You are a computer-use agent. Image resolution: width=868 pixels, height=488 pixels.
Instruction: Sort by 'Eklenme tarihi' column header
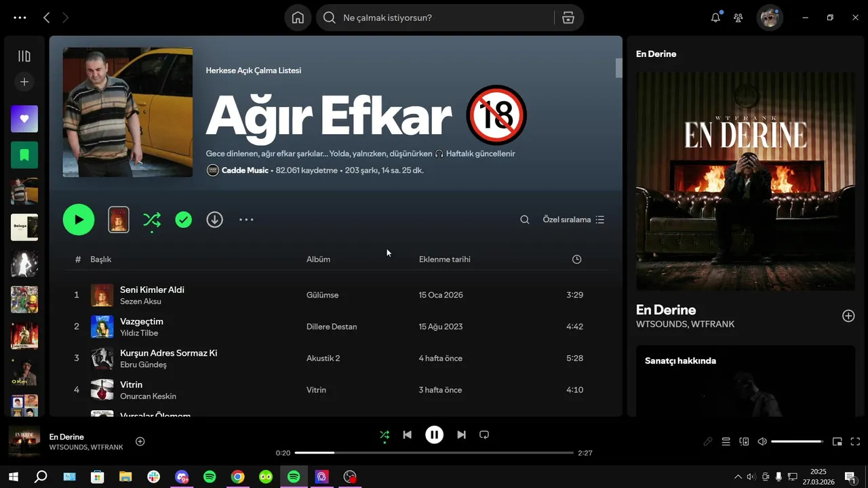pos(445,260)
